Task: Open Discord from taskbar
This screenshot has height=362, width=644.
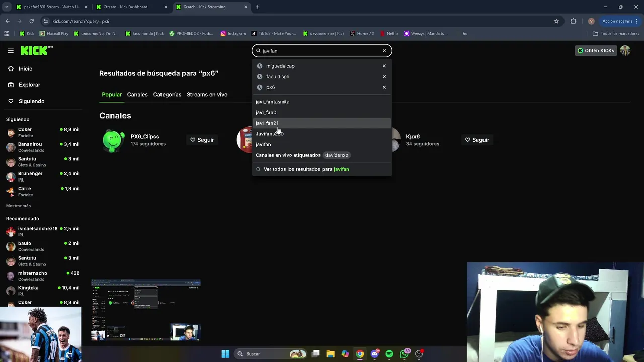Action: [375, 354]
